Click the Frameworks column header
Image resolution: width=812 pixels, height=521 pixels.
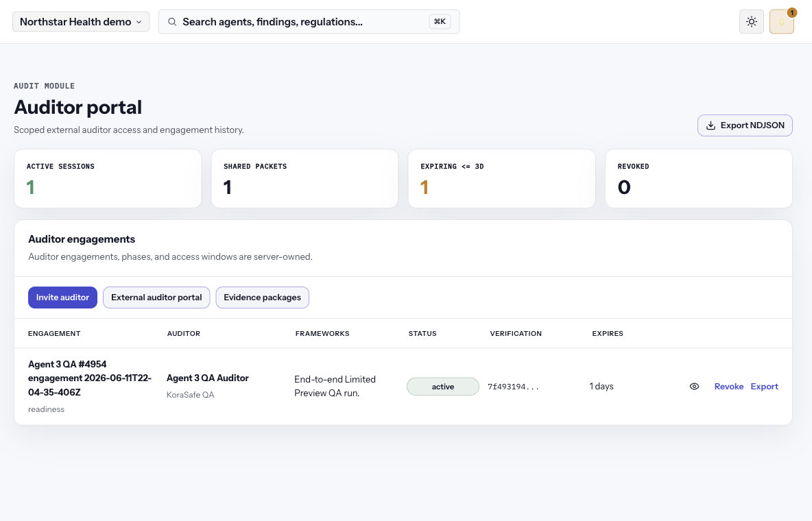pos(322,334)
